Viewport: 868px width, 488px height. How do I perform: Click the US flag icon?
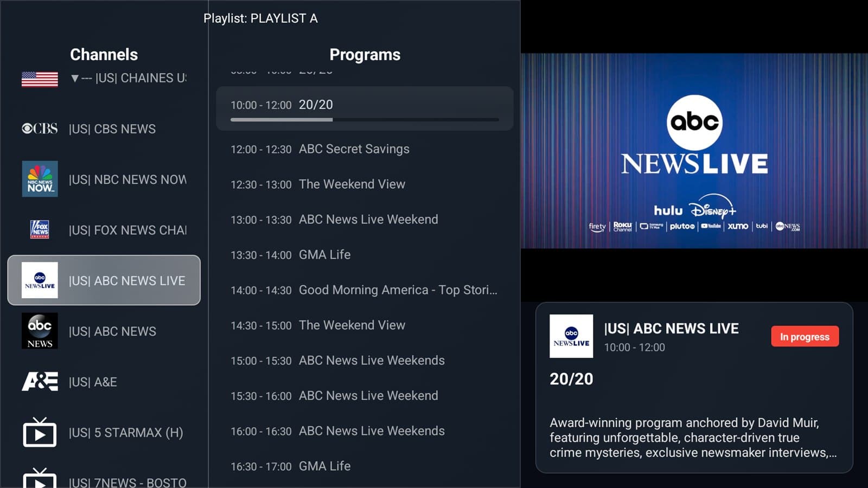pyautogui.click(x=39, y=79)
